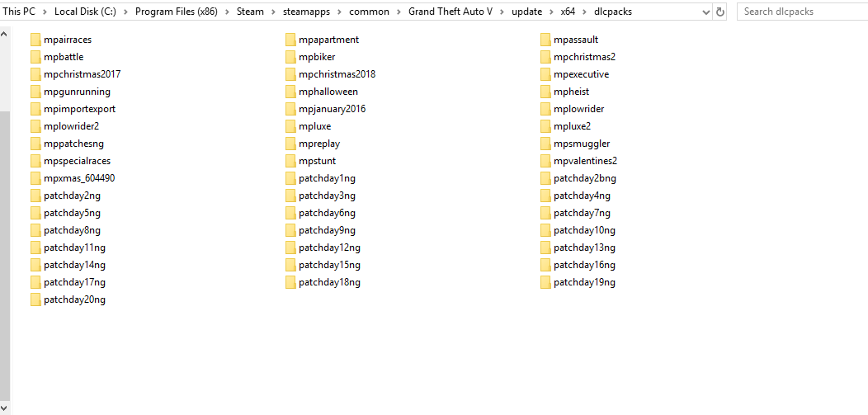
Task: Expand the chevron after Steam breadcrumb
Action: 273,12
